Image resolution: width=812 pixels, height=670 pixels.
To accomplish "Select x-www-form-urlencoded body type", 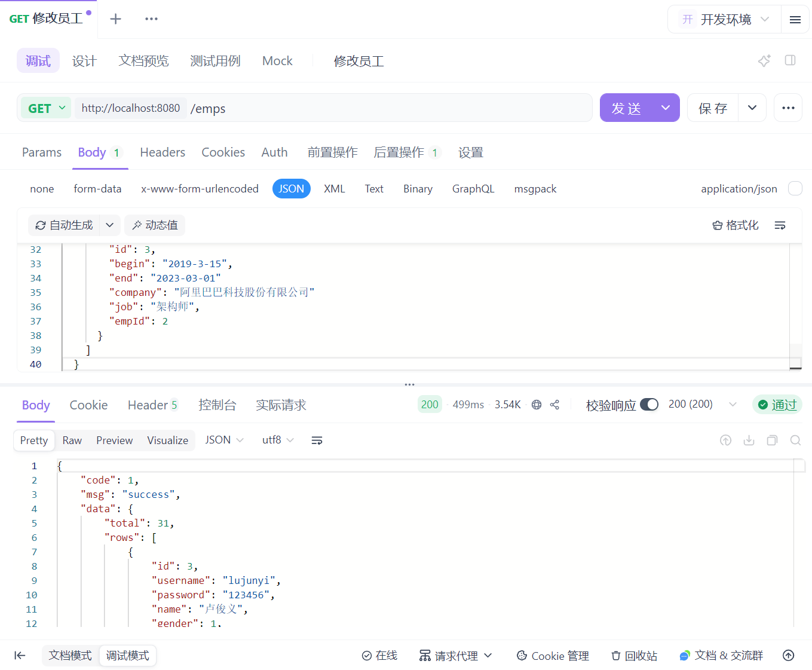I will (200, 189).
